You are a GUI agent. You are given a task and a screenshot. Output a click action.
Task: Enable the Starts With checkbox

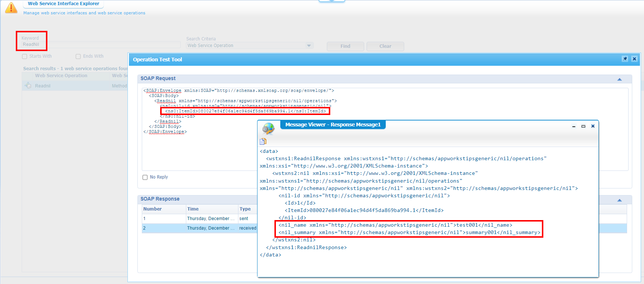(25, 57)
